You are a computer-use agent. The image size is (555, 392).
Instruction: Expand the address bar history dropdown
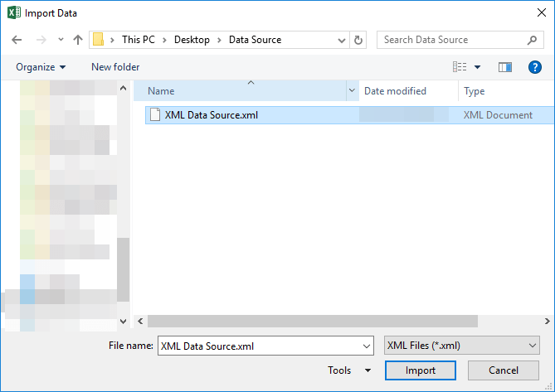(342, 41)
